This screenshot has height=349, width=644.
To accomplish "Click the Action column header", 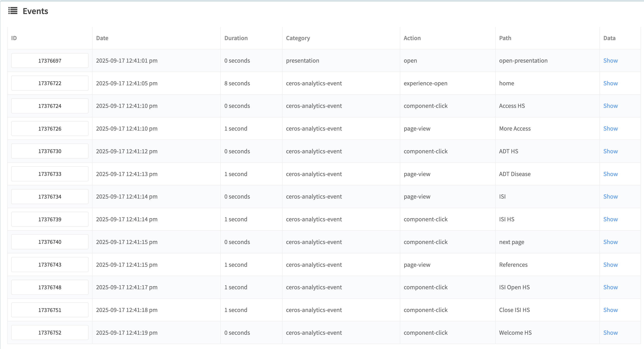I will tap(412, 38).
